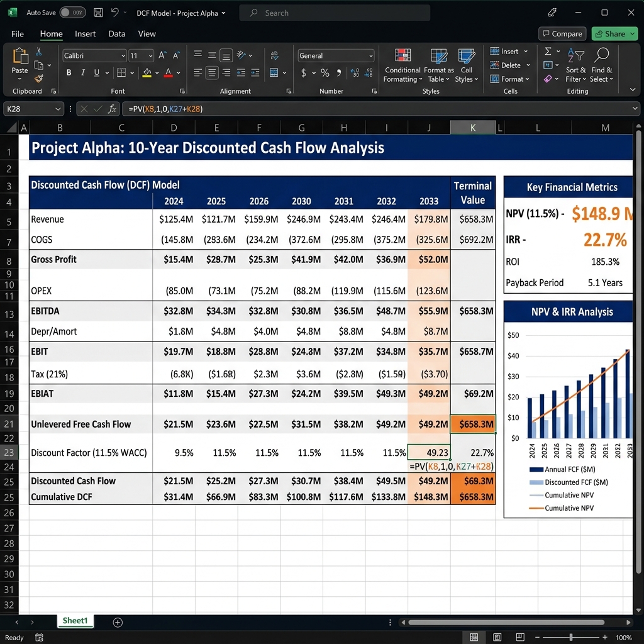Open the Calibri font name dropdown
Viewport: 644px width, 644px height.
[x=94, y=55]
